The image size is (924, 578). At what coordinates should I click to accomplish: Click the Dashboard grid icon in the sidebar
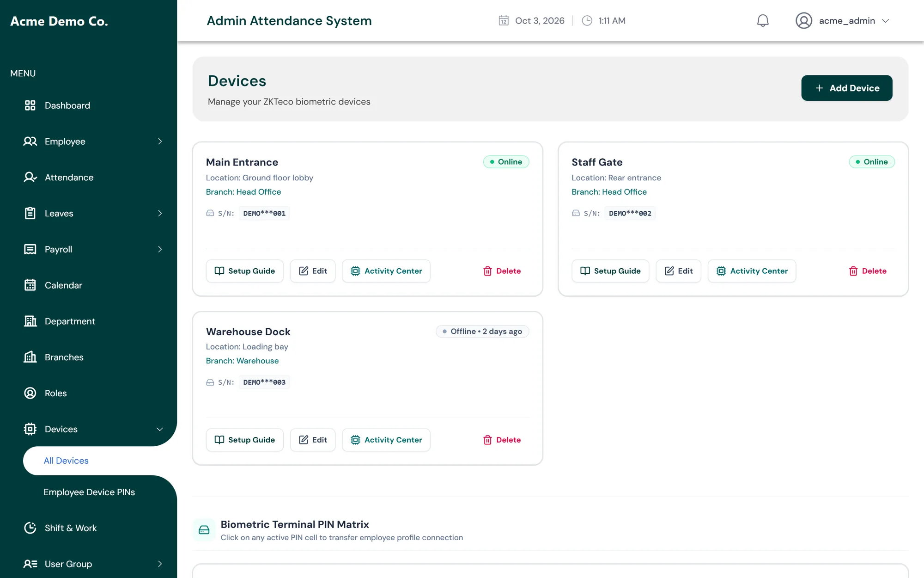point(30,105)
